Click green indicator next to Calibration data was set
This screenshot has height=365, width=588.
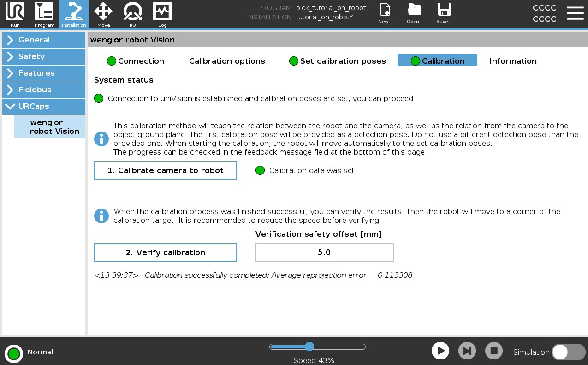point(260,170)
